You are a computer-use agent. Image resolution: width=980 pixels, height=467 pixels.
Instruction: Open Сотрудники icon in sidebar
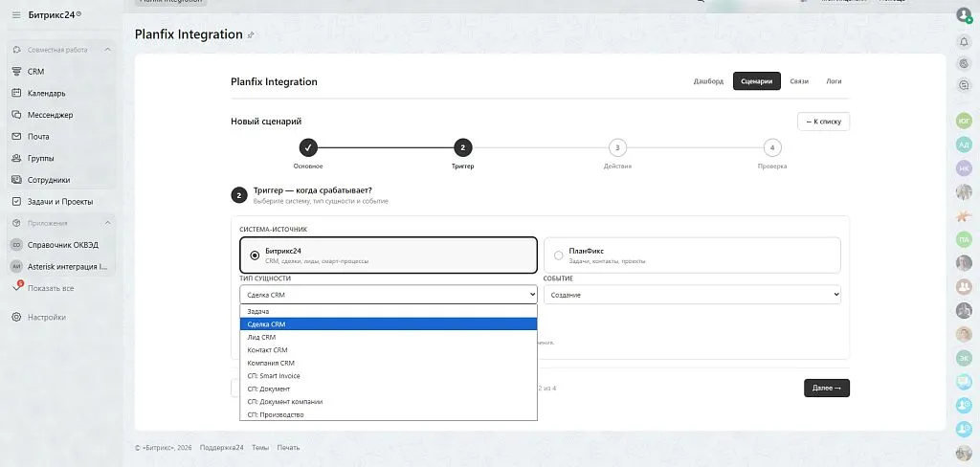[x=17, y=180]
